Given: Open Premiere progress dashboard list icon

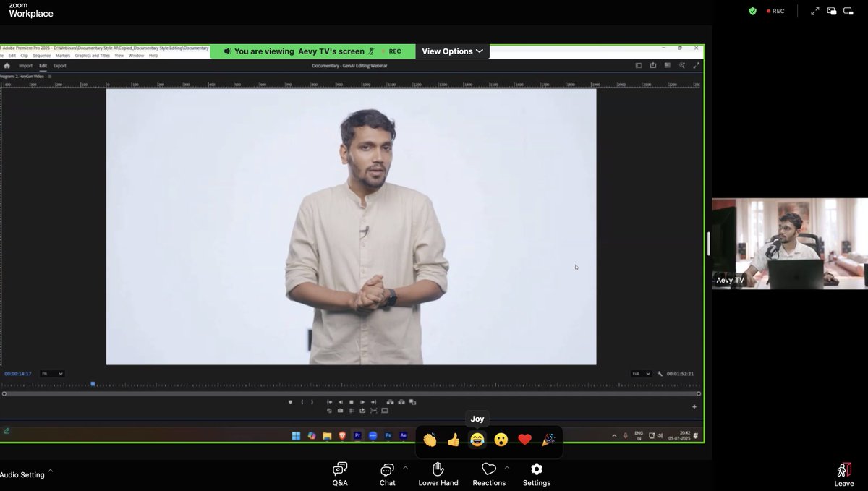Looking at the screenshot, I should (668, 65).
